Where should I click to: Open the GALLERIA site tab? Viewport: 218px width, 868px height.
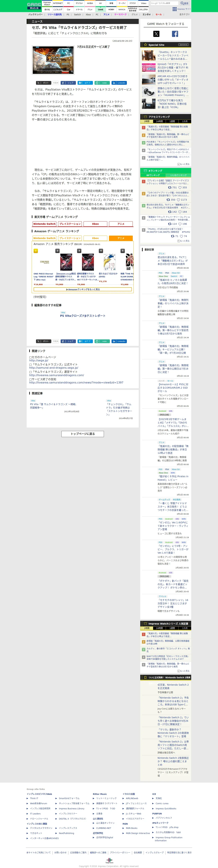[143, 9]
